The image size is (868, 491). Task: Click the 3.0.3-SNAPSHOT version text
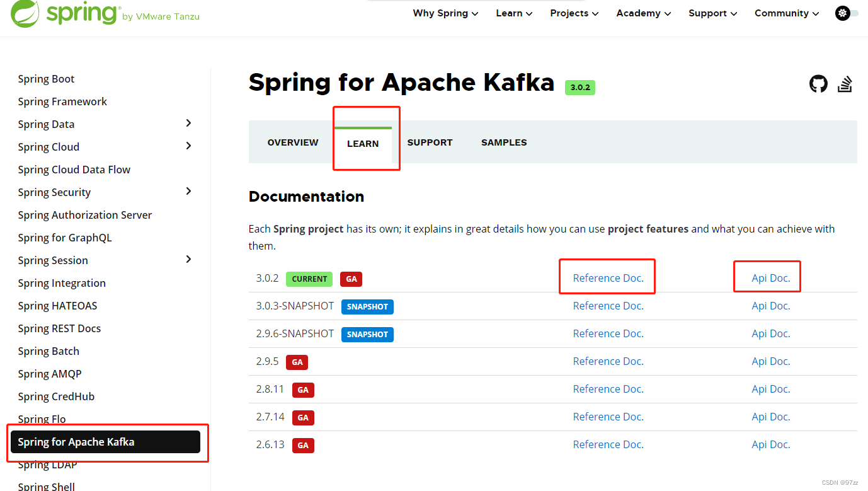tap(295, 306)
